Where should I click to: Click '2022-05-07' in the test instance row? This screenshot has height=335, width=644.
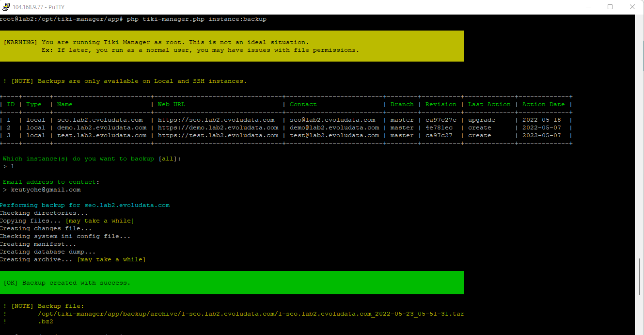pos(542,135)
